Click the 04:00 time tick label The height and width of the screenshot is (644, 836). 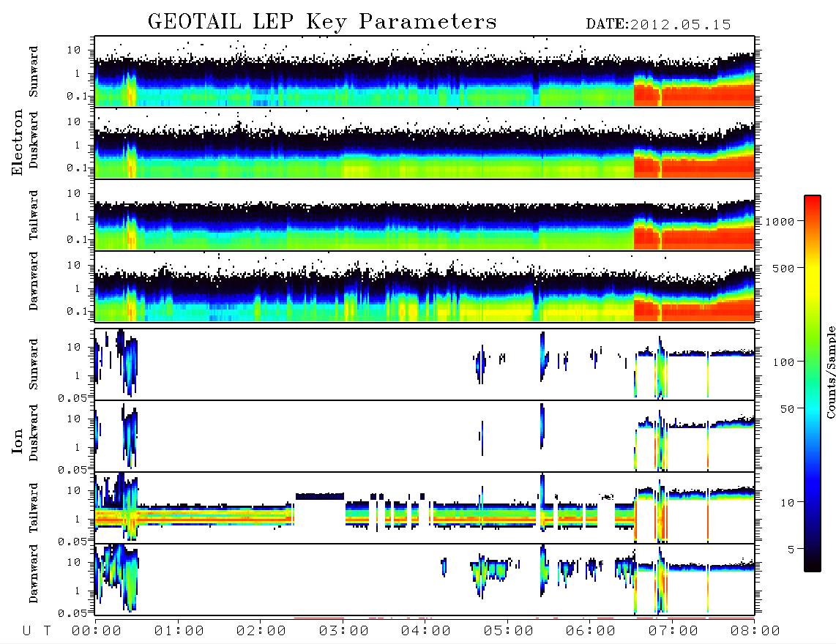[x=426, y=632]
